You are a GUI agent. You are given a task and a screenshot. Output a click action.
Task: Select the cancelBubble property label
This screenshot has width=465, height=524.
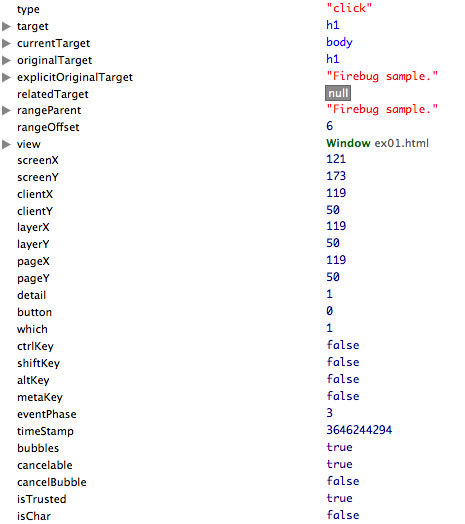coord(52,482)
